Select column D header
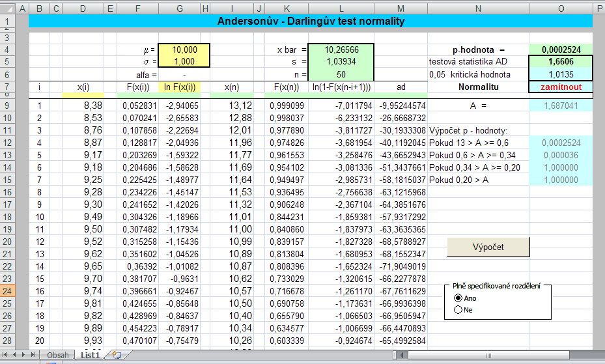The height and width of the screenshot is (364, 605). tap(83, 8)
